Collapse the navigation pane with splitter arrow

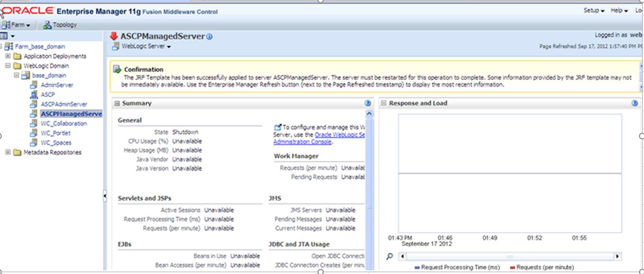point(105,196)
